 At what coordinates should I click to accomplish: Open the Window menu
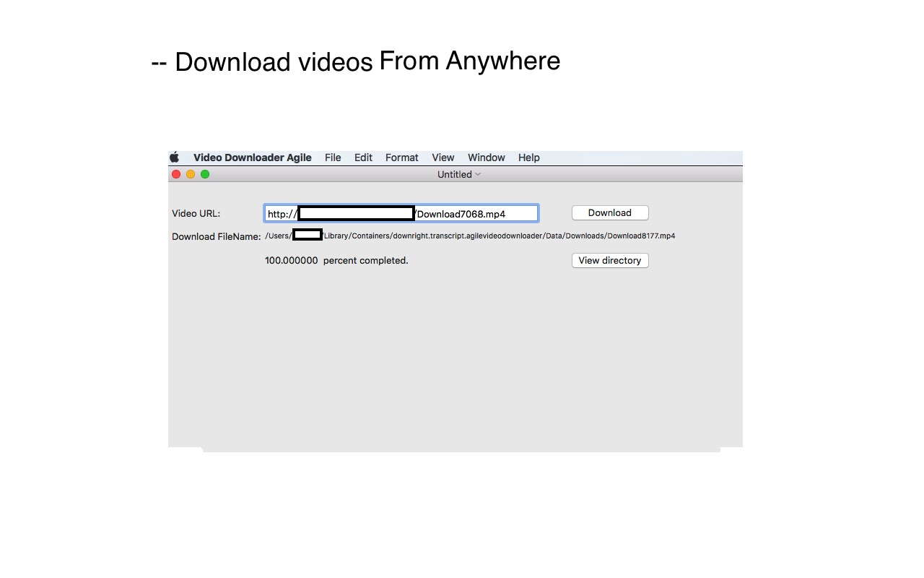pos(487,158)
